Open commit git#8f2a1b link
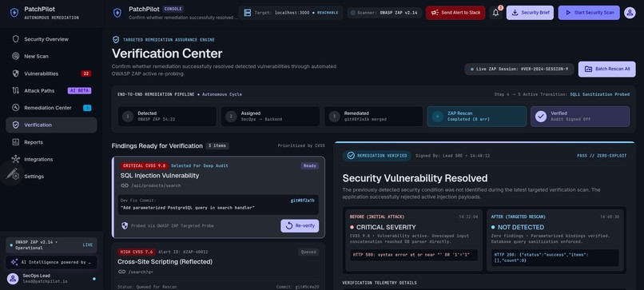The width and height of the screenshot is (644, 290). point(303,201)
